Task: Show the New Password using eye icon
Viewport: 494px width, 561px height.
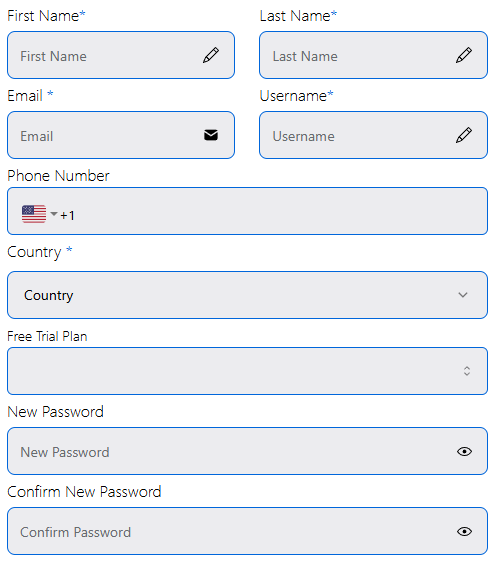Action: click(x=464, y=452)
